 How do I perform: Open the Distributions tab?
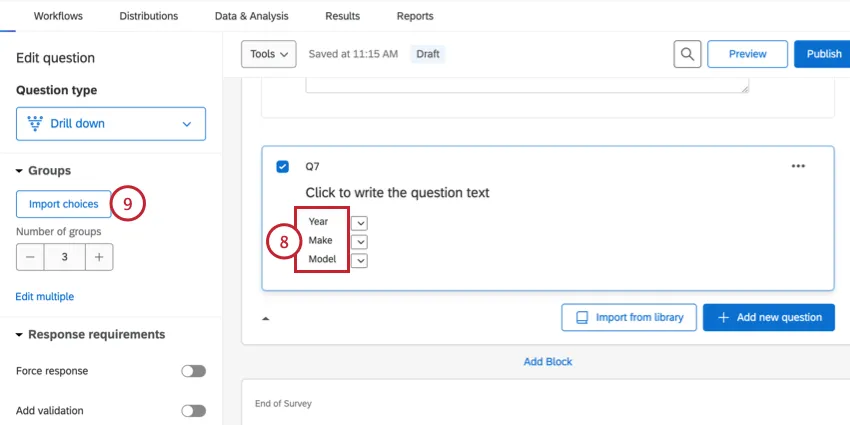[148, 16]
